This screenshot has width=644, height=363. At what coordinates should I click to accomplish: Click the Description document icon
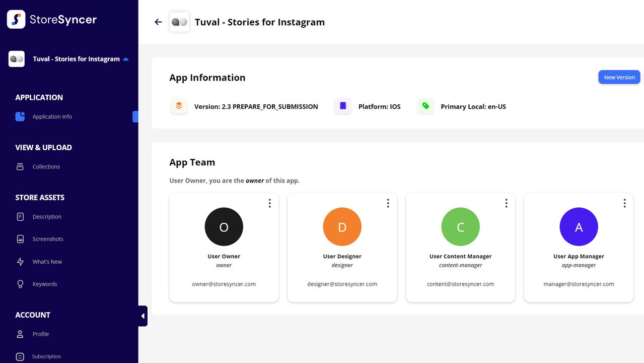pos(20,217)
